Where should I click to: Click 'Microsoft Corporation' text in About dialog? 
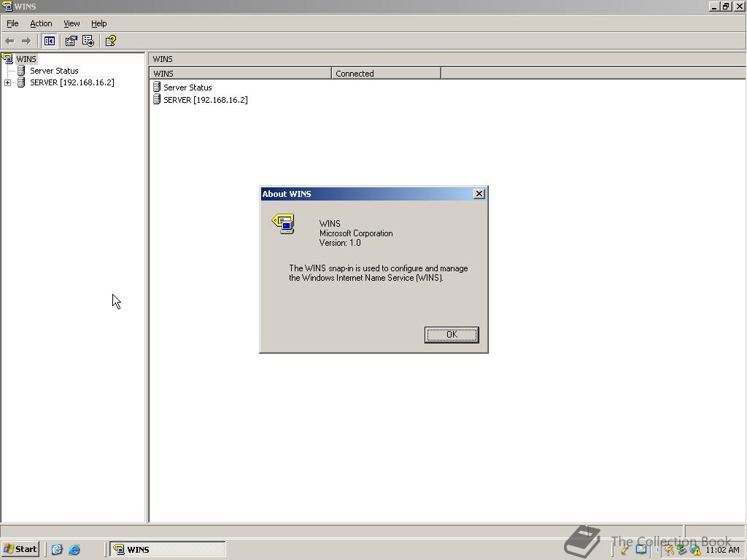click(356, 233)
